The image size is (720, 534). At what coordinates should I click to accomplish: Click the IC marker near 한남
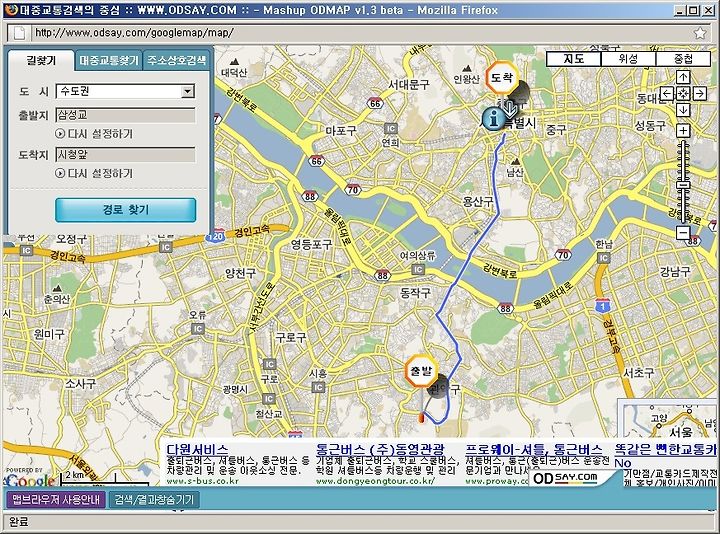pyautogui.click(x=603, y=258)
